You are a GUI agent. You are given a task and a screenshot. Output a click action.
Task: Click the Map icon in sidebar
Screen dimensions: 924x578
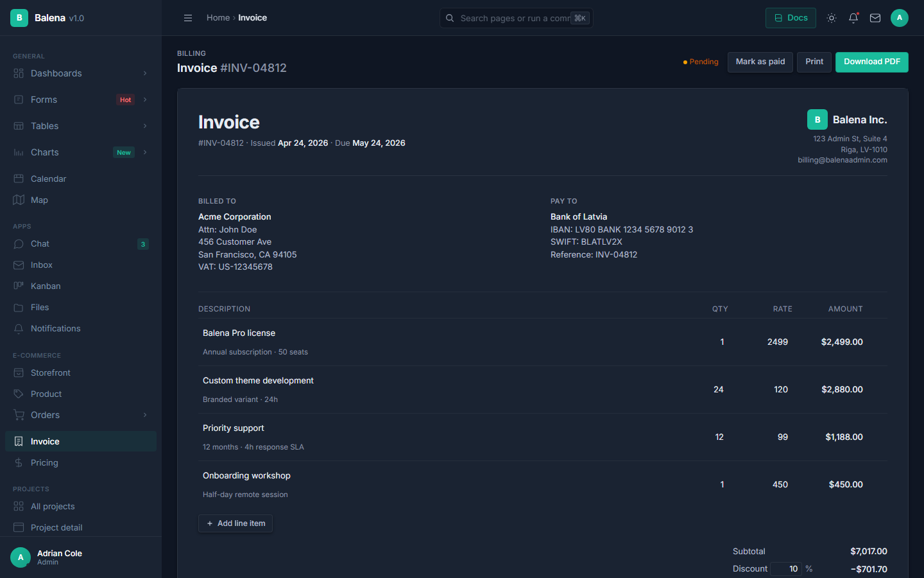pyautogui.click(x=19, y=200)
